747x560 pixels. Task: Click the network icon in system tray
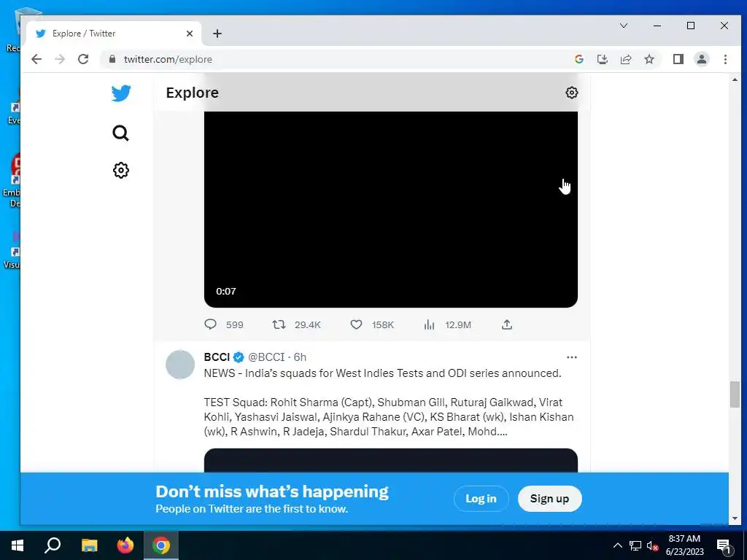click(x=635, y=545)
